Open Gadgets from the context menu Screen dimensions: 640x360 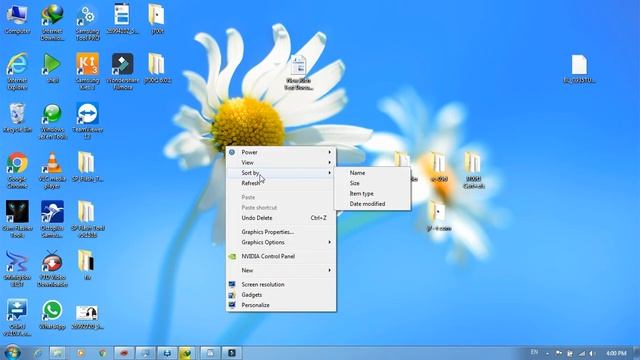click(x=281, y=295)
